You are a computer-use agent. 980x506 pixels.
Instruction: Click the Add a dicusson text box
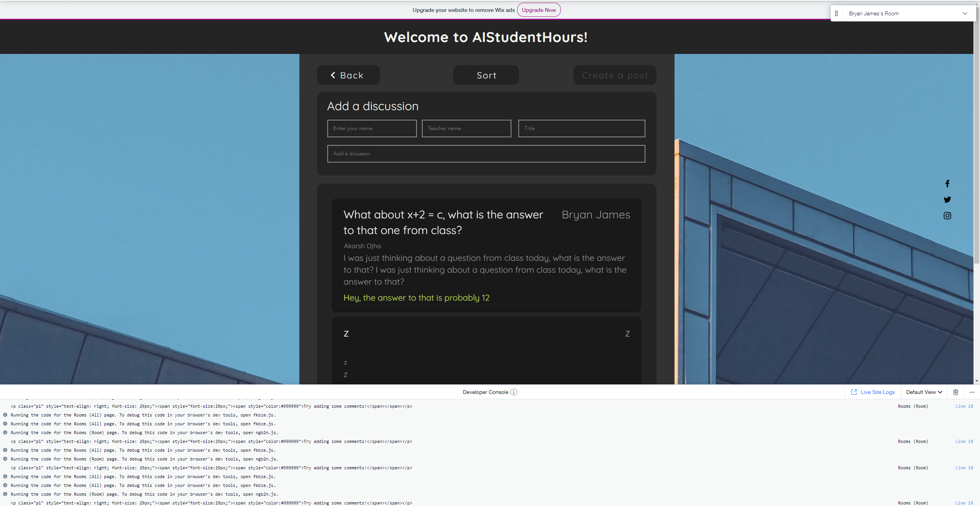pos(486,154)
